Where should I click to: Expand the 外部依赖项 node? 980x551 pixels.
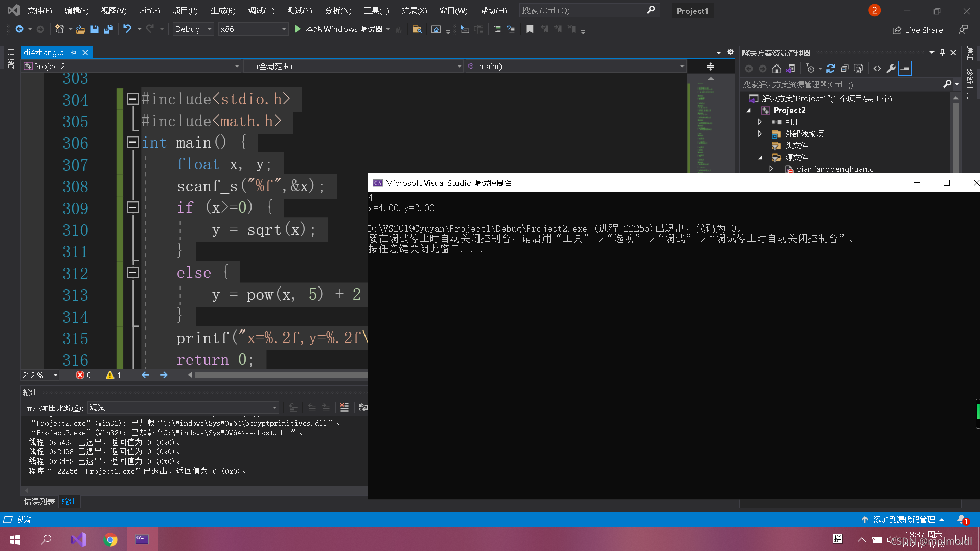coord(760,134)
